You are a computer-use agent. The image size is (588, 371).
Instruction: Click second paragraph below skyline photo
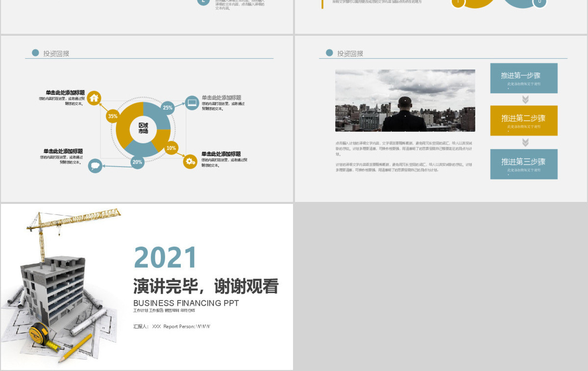pyautogui.click(x=404, y=167)
